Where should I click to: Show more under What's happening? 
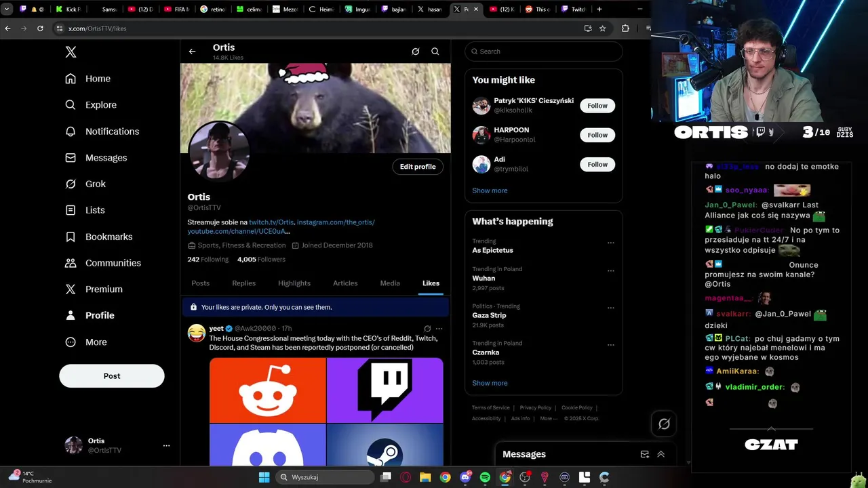[x=490, y=383]
